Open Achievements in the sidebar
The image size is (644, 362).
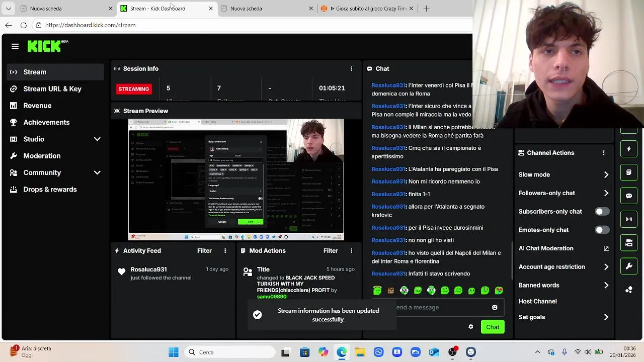point(55,122)
